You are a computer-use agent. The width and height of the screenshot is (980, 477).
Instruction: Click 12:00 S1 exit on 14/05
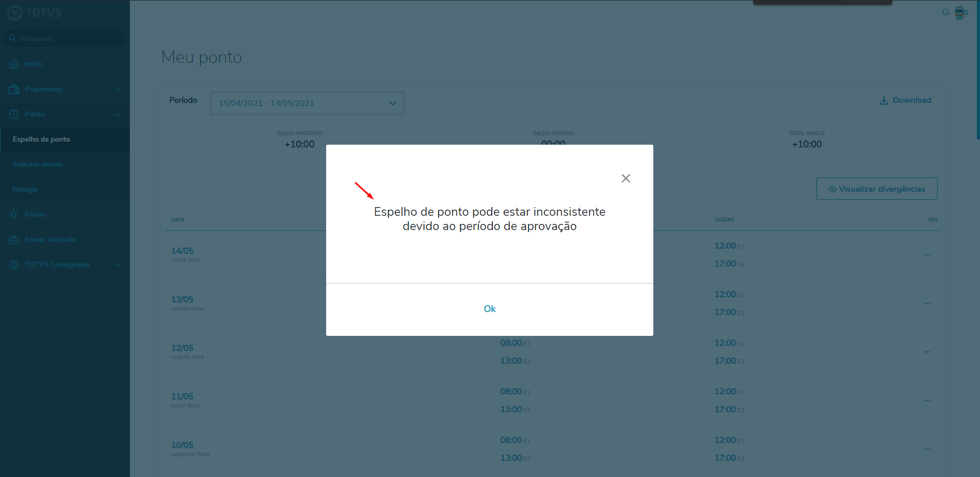[x=730, y=246]
